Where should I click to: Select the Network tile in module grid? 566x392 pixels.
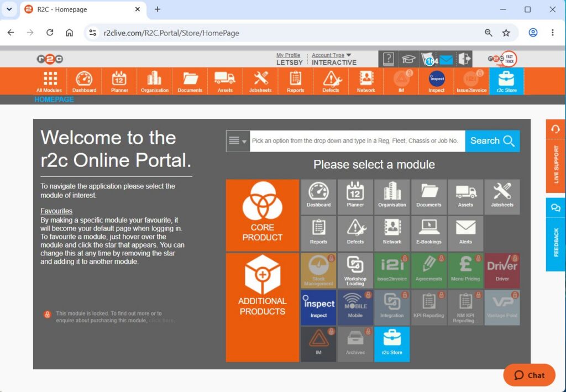pyautogui.click(x=392, y=233)
